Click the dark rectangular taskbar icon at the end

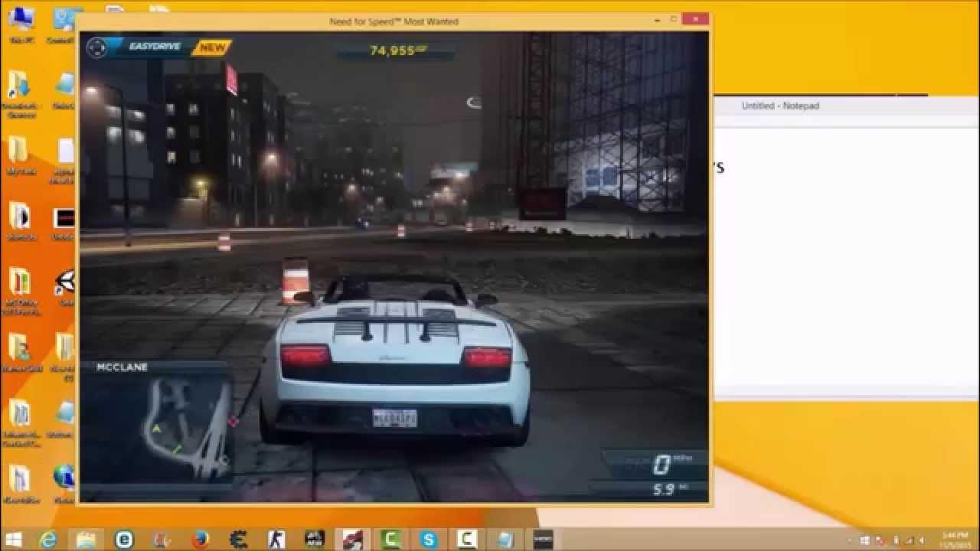pyautogui.click(x=543, y=540)
